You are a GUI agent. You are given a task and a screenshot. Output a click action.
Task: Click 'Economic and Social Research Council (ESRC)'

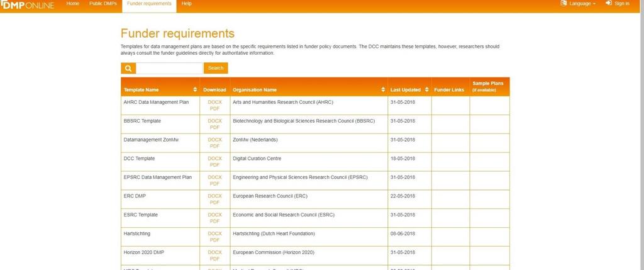[284, 215]
